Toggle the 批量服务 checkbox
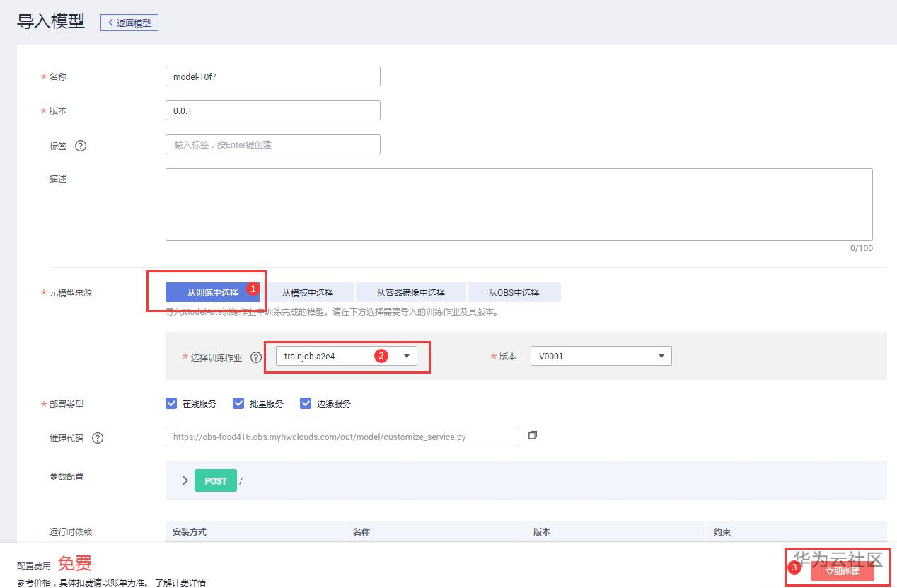897x588 pixels. pyautogui.click(x=238, y=403)
